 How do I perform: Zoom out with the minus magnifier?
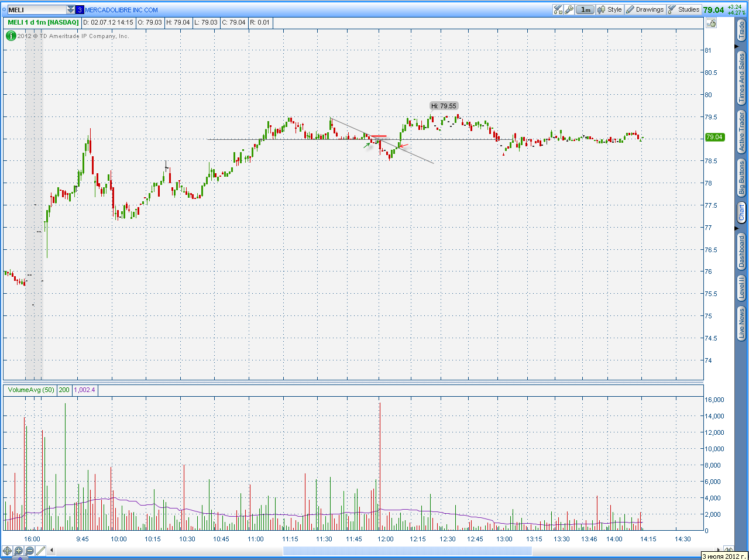pyautogui.click(x=30, y=551)
